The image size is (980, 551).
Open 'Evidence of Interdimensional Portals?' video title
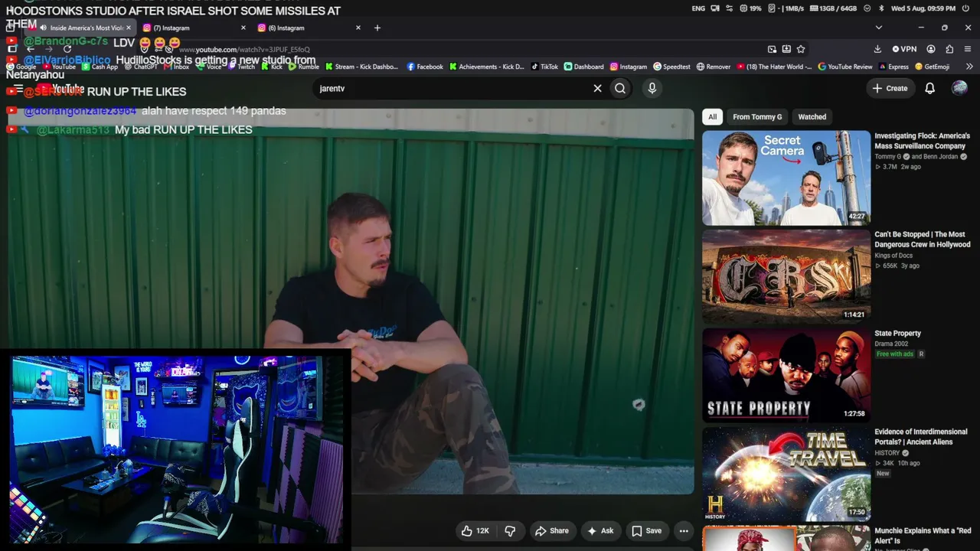point(921,437)
